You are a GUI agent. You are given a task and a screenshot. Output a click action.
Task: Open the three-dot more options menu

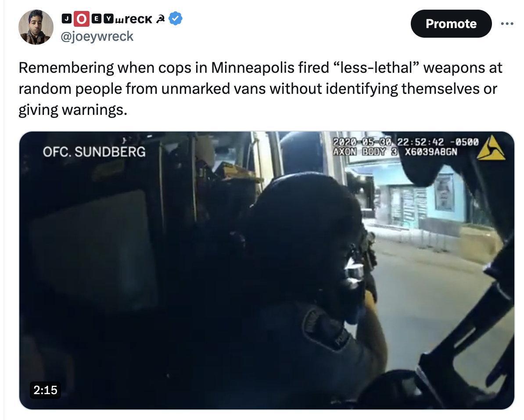point(507,24)
